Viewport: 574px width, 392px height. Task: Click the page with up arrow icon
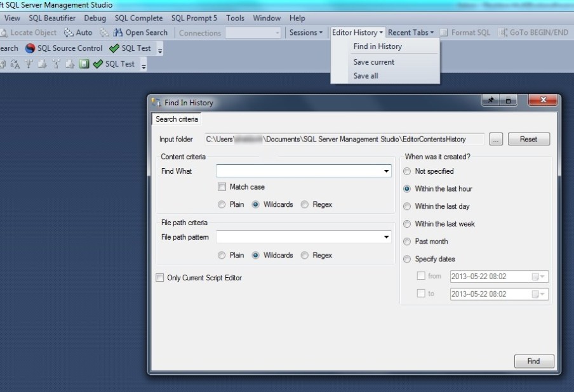(x=70, y=64)
